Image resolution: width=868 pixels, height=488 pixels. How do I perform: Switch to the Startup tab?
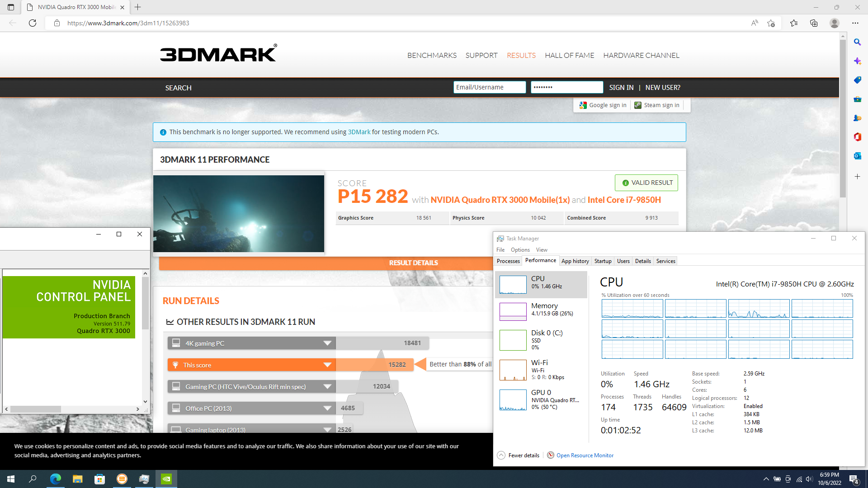point(603,261)
